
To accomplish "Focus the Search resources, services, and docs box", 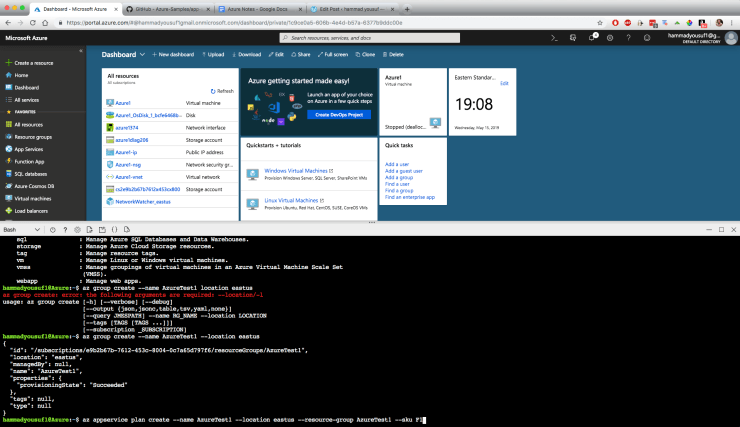I will [370, 38].
